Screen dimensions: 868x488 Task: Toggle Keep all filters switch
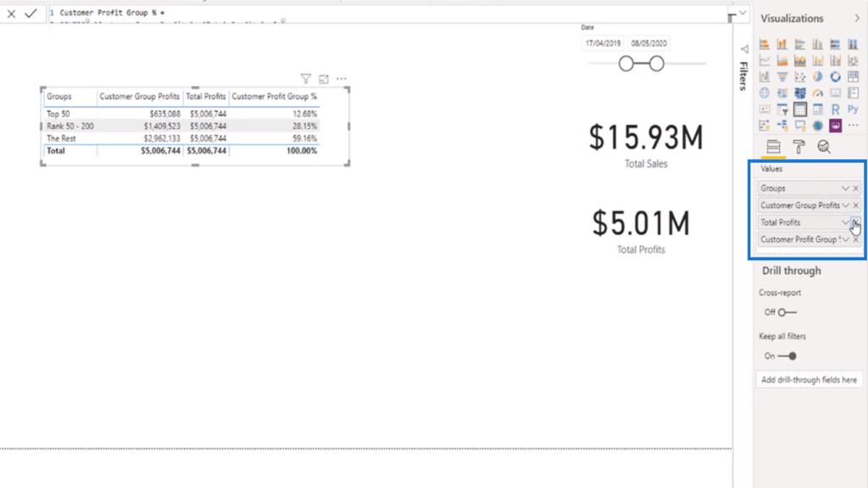787,357
